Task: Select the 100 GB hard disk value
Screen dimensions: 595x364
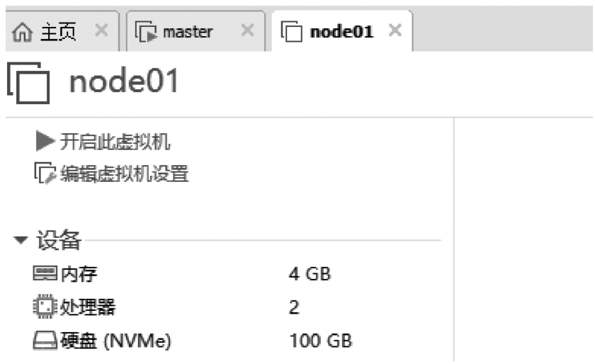Action: click(x=321, y=341)
